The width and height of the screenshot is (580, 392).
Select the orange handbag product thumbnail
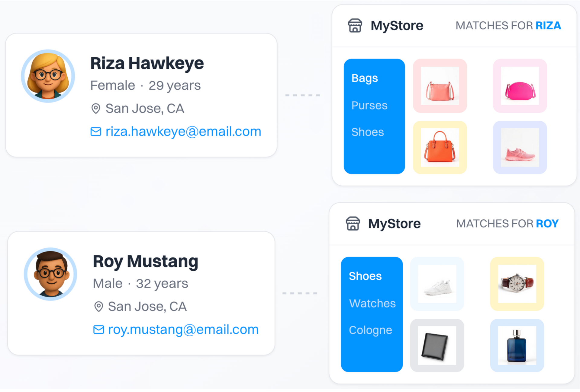pyautogui.click(x=440, y=148)
